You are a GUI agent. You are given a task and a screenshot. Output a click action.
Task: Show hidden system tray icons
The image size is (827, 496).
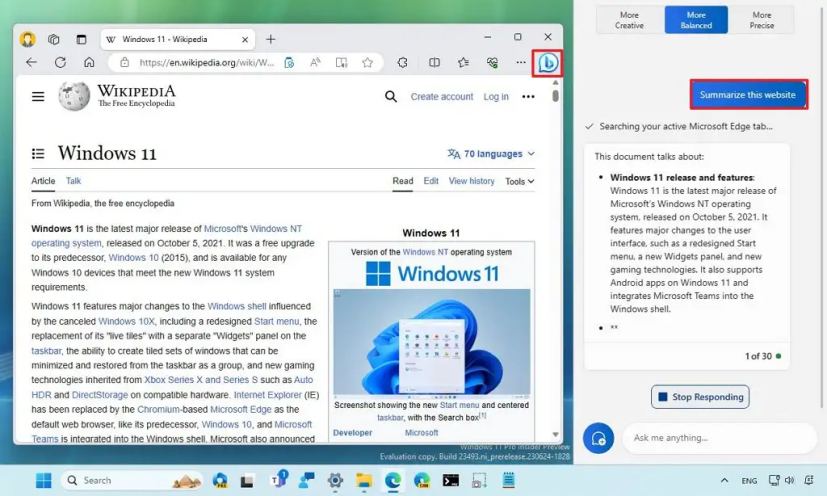coord(724,480)
